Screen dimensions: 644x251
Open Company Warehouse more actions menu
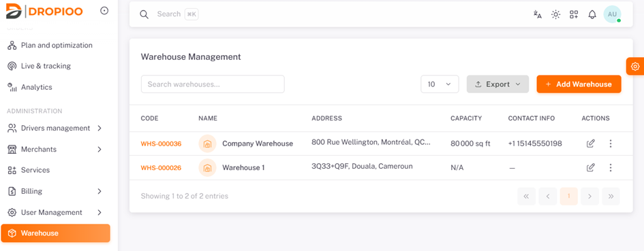(x=611, y=144)
